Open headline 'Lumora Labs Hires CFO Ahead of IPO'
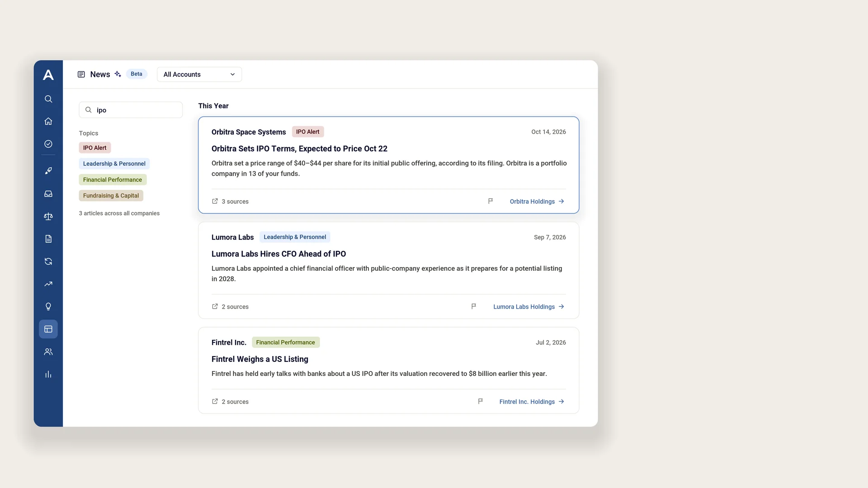 coord(278,254)
